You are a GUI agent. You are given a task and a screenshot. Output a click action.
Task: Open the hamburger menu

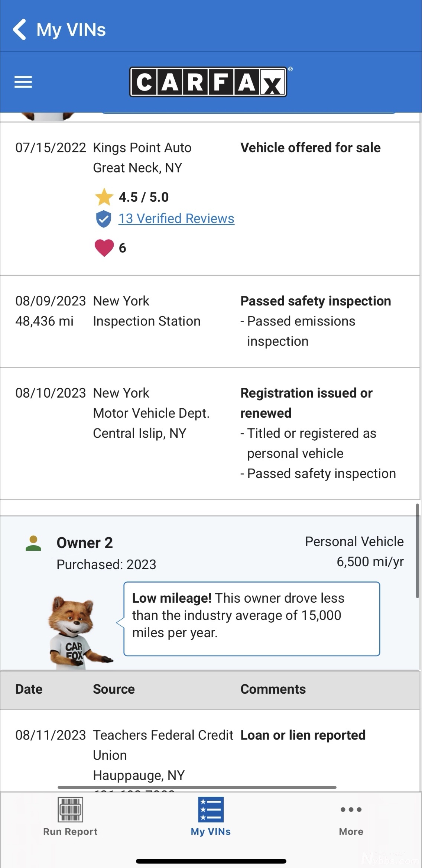point(23,82)
